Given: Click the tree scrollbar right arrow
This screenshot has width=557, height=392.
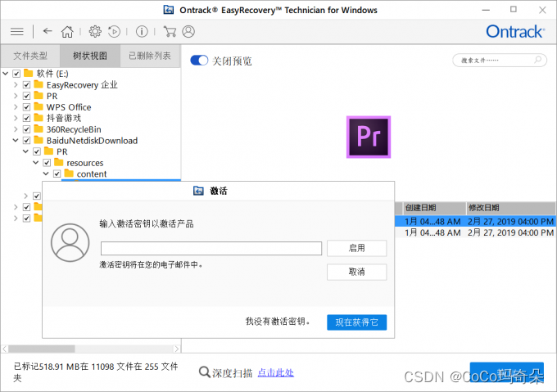Looking at the screenshot, I should tap(177, 349).
